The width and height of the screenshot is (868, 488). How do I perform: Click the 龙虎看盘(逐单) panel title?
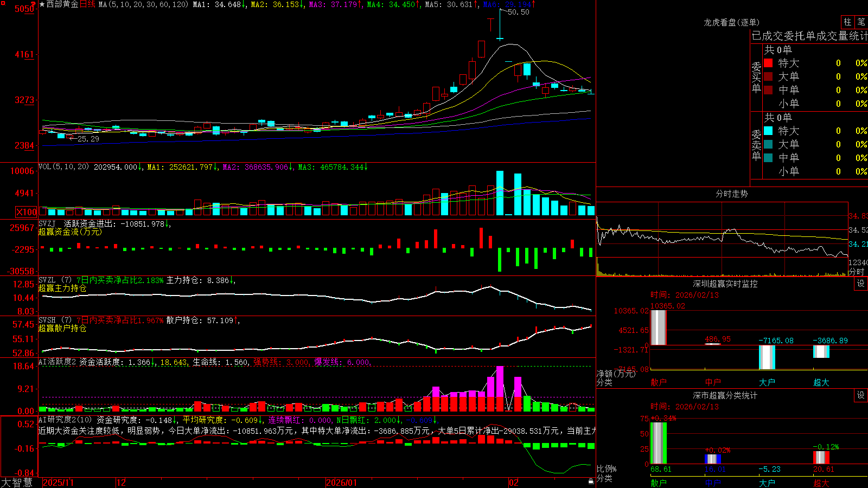[732, 22]
